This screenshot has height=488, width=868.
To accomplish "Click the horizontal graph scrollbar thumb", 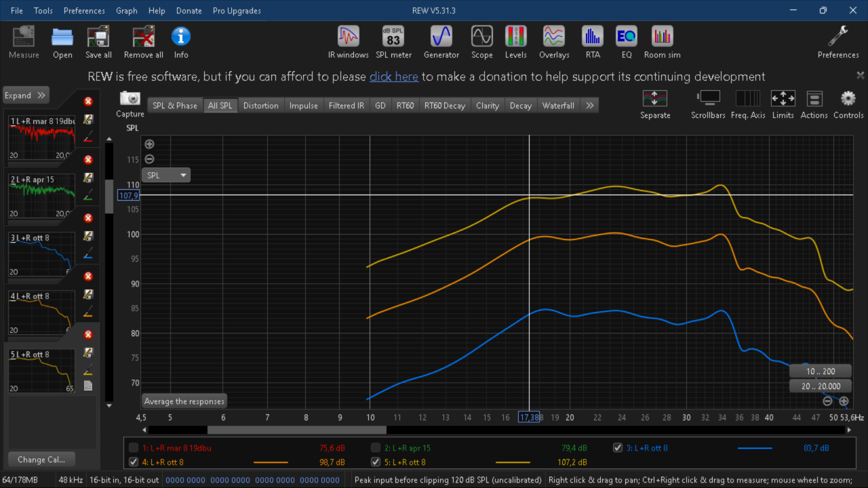I will click(x=296, y=430).
